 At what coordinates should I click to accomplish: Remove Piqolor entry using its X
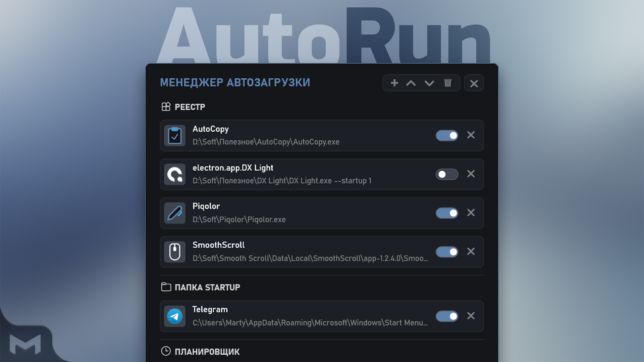(x=471, y=213)
